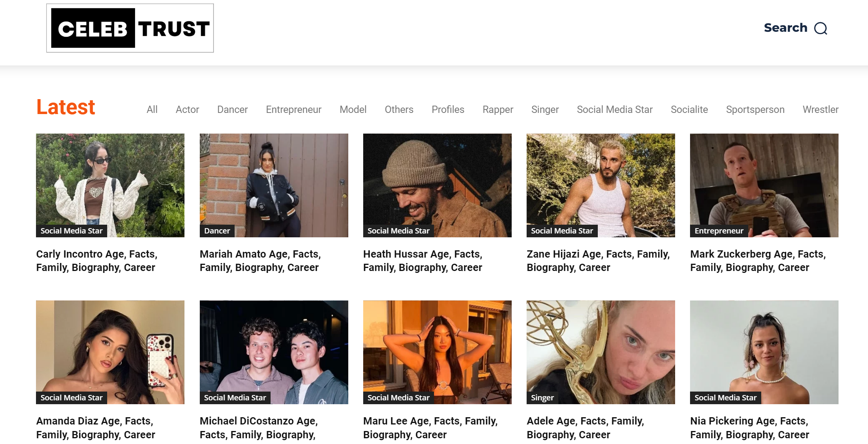The height and width of the screenshot is (444, 868).
Task: Click Mariah Amato's photo thumbnail
Action: tap(274, 180)
